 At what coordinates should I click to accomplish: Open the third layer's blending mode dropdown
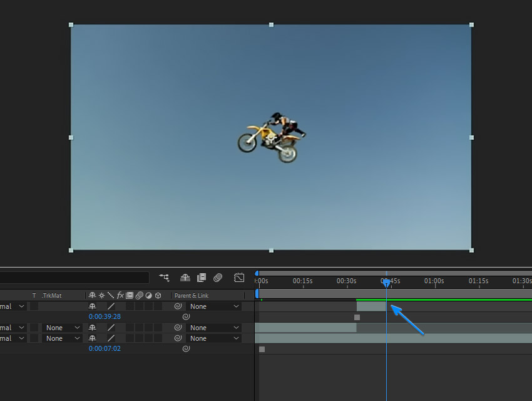13,338
